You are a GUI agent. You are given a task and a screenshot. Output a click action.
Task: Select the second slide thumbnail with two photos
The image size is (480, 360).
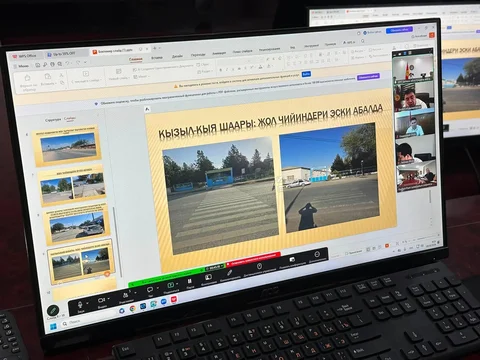[x=72, y=186]
